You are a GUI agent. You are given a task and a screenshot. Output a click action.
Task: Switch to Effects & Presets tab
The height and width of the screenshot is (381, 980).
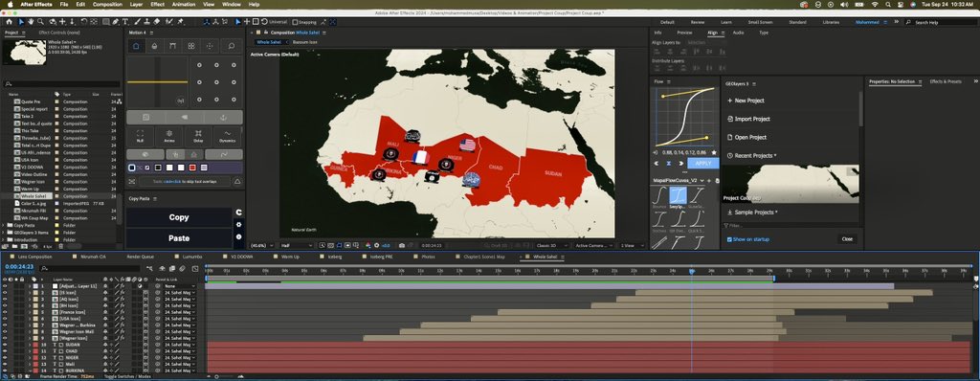coord(945,81)
